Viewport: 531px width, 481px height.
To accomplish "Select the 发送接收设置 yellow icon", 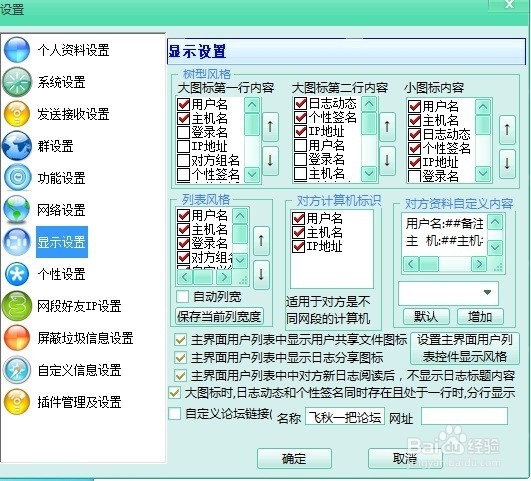I will 16,114.
